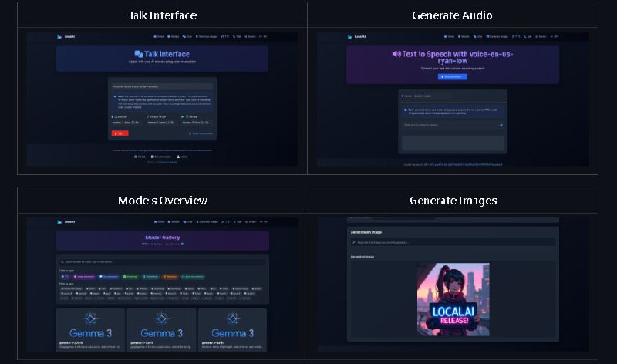Open Home in Talk Interface screenshot navbar
Image resolution: width=617 pixels, height=364 pixels.
click(159, 36)
